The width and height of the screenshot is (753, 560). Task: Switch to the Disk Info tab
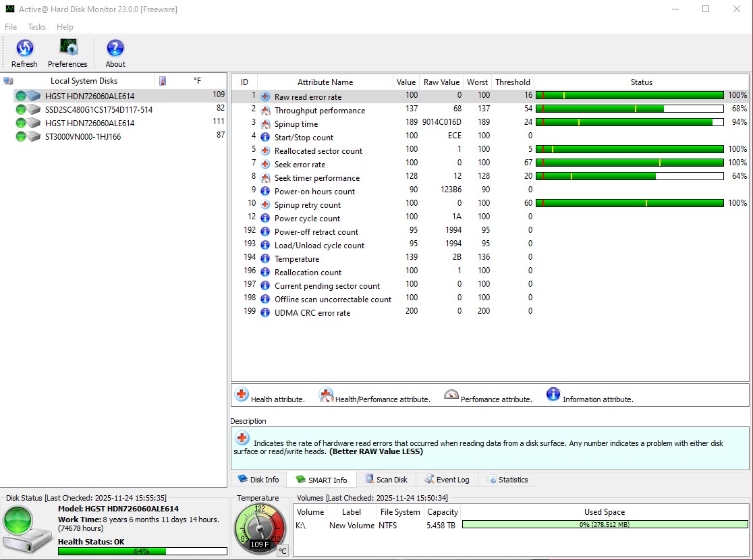point(258,480)
